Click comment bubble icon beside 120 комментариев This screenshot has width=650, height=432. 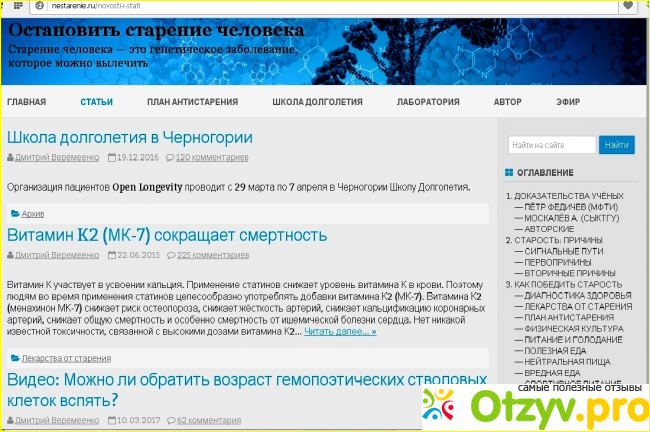169,158
